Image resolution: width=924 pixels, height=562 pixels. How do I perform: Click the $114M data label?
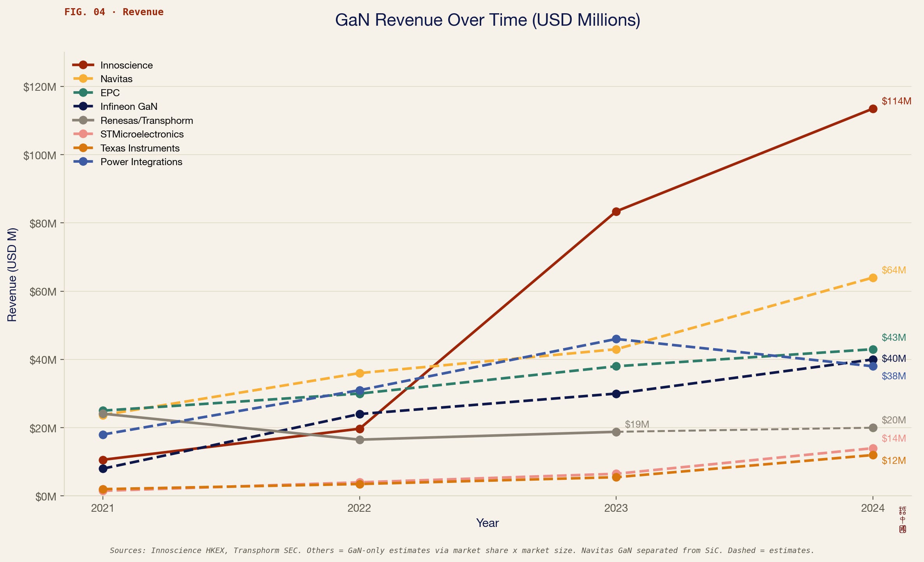[x=896, y=101]
